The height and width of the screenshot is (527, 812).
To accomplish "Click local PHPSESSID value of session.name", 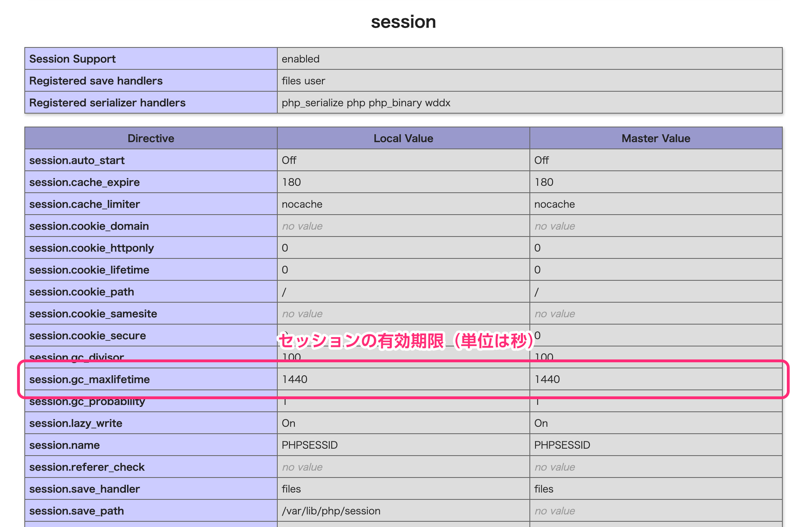I will 310,445.
